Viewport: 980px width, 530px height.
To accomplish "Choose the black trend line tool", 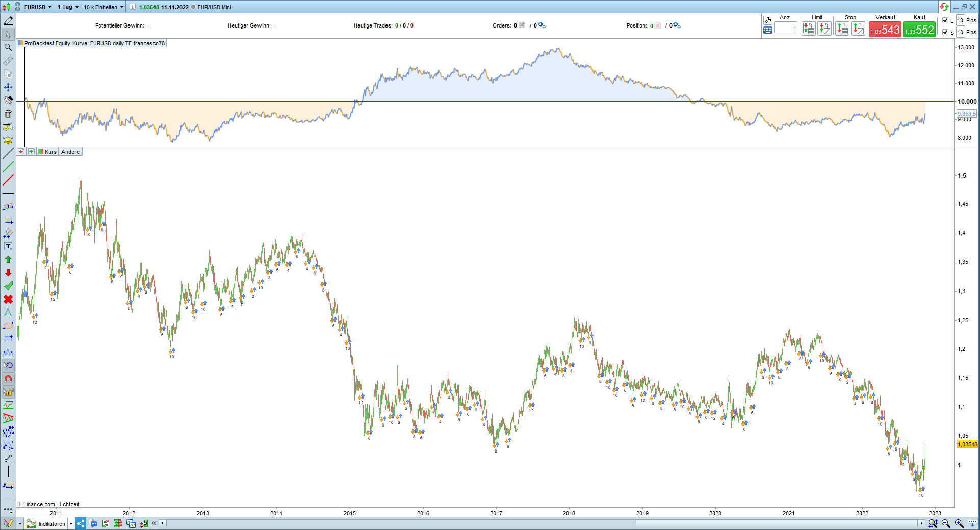I will click(8, 153).
